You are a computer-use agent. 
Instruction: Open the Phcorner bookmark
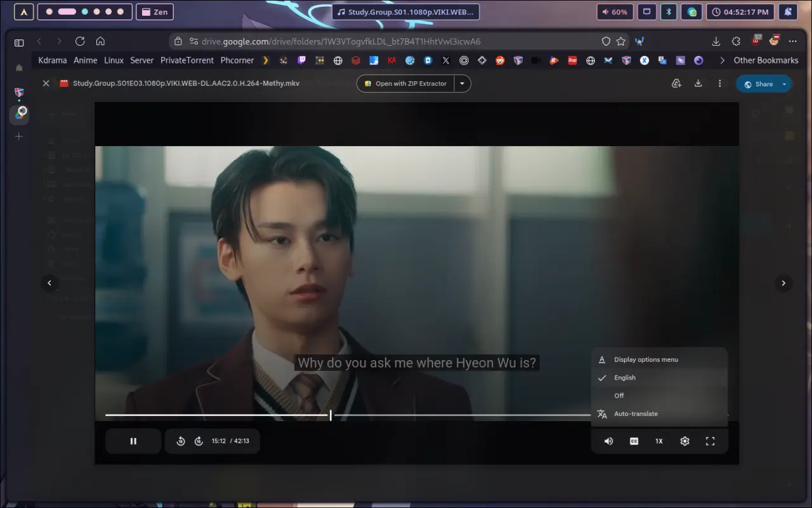pos(237,60)
